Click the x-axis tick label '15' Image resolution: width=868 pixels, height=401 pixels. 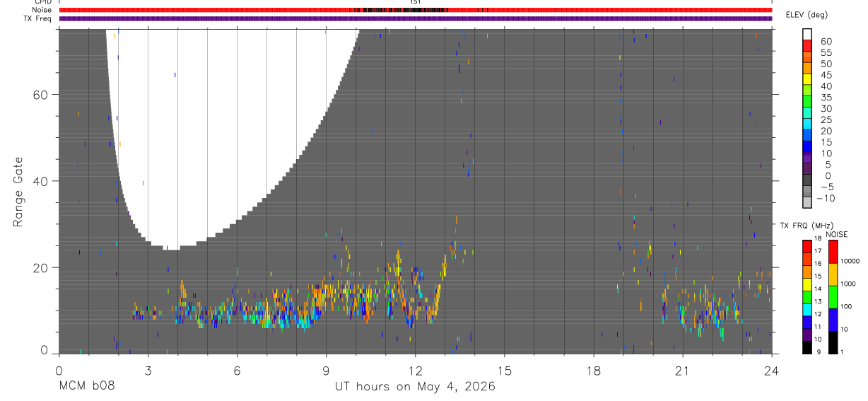pyautogui.click(x=504, y=371)
